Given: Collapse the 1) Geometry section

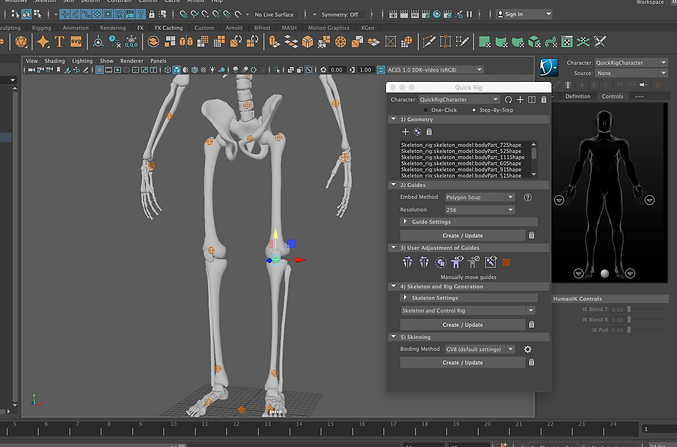Looking at the screenshot, I should tap(469, 119).
